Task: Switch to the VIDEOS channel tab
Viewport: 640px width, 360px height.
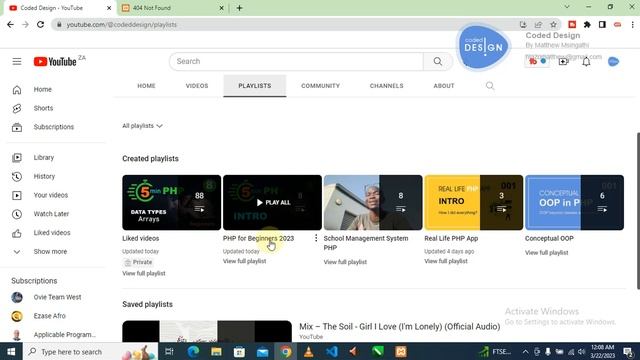Action: point(197,86)
